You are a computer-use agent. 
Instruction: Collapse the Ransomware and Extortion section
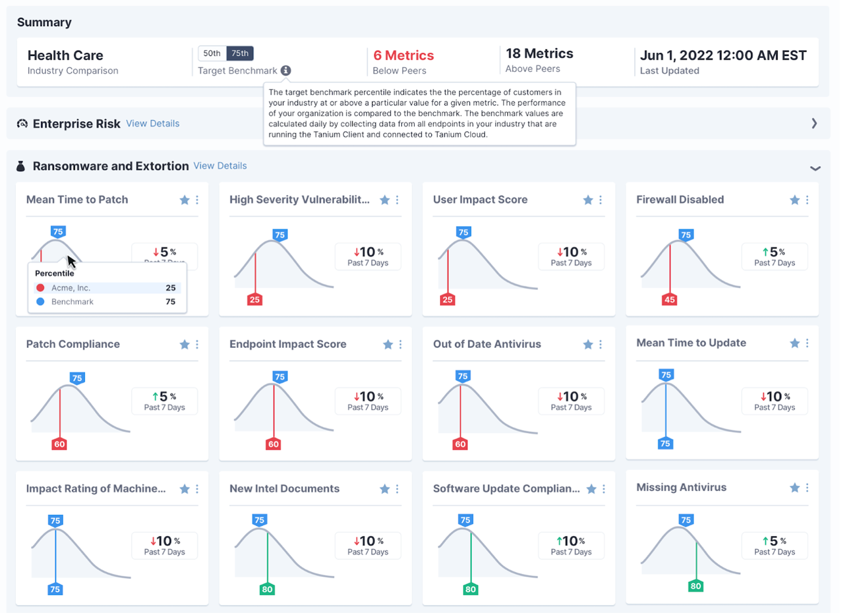pyautogui.click(x=815, y=168)
